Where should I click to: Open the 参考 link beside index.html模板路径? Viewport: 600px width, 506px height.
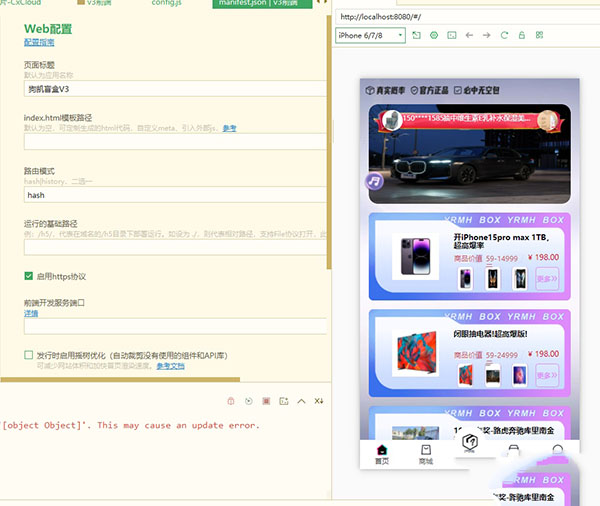(230, 128)
